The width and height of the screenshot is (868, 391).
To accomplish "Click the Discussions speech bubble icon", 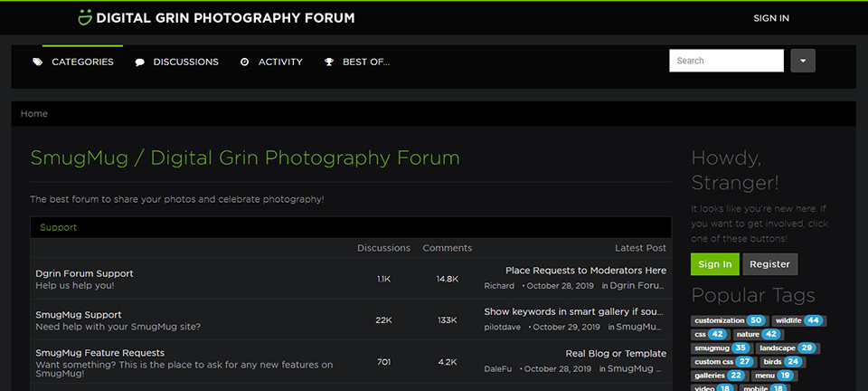I will pyautogui.click(x=139, y=62).
